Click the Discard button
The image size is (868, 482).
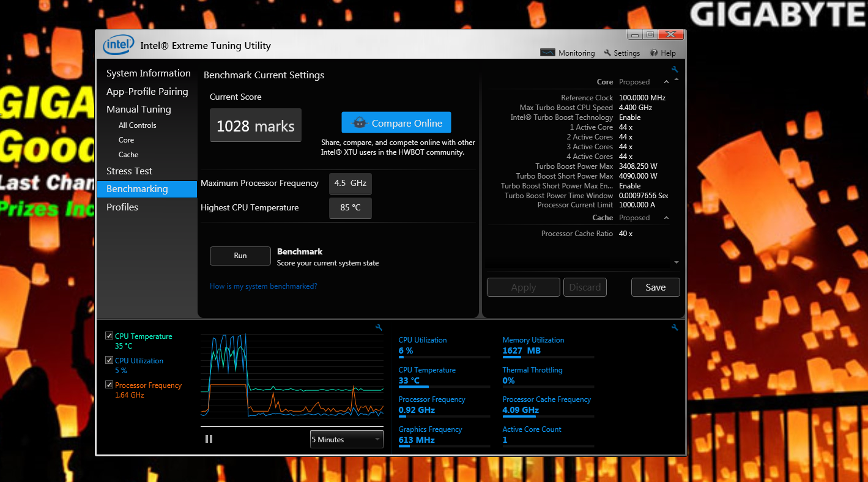click(x=585, y=287)
